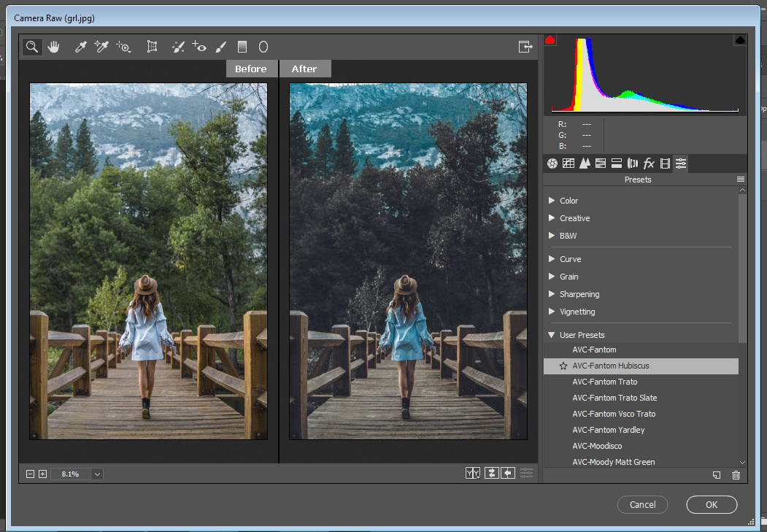This screenshot has width=767, height=532.
Task: Select the Targeted Adjustment tool
Action: click(123, 47)
